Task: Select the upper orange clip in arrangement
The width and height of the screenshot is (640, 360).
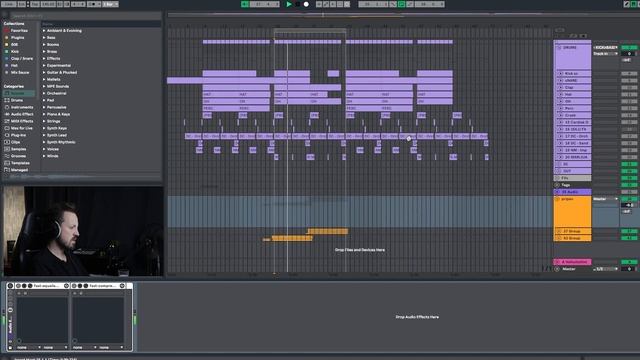Action: pyautogui.click(x=327, y=231)
